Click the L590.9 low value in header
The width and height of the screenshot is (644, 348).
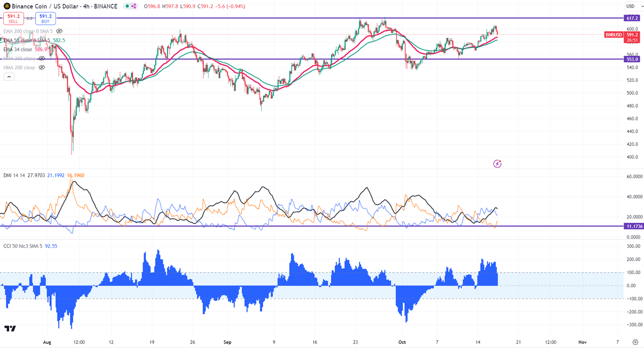(188, 6)
